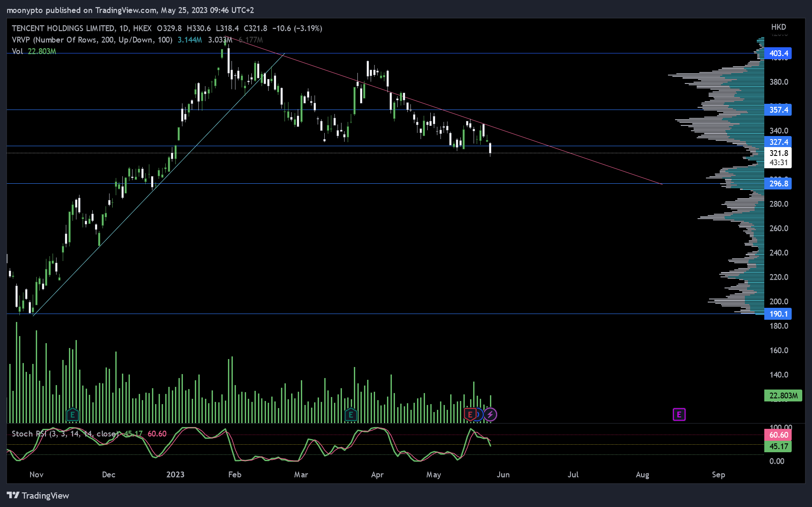812x507 pixels.
Task: Click the Feb label on the time axis
Action: (x=235, y=475)
